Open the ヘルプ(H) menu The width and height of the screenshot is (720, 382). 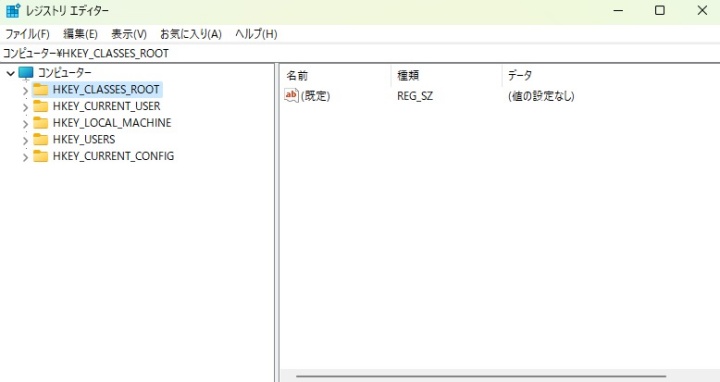point(256,34)
